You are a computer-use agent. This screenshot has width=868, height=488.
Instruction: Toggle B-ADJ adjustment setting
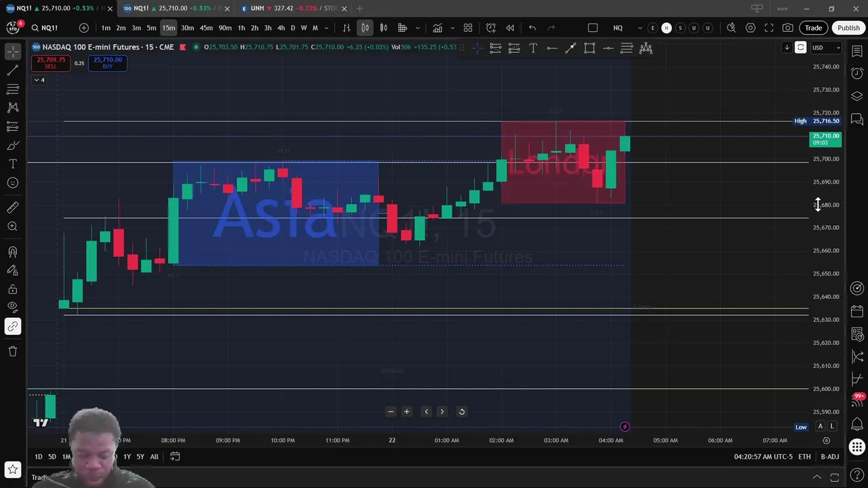(830, 457)
